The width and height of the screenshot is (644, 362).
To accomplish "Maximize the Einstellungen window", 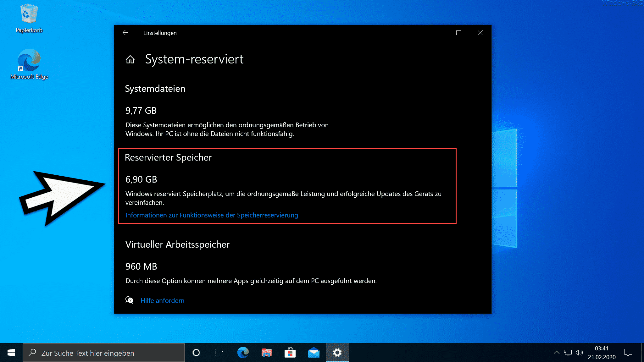I will click(x=458, y=33).
